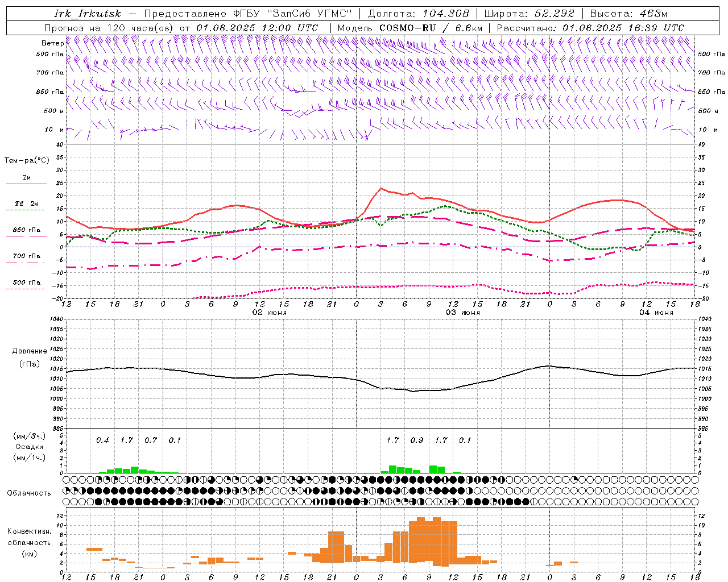
Task: Click the '700 гПа' entry in temperature legend
Action: point(26,256)
